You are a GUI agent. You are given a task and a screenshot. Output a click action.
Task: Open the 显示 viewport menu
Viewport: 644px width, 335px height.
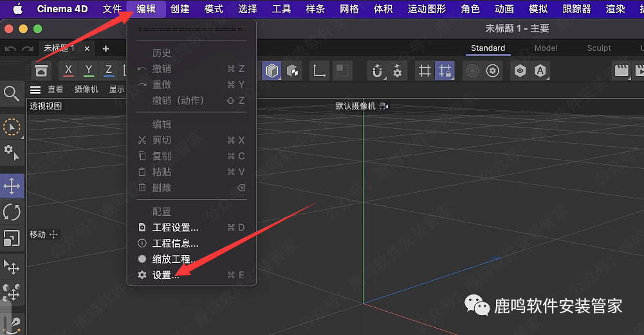pyautogui.click(x=116, y=89)
